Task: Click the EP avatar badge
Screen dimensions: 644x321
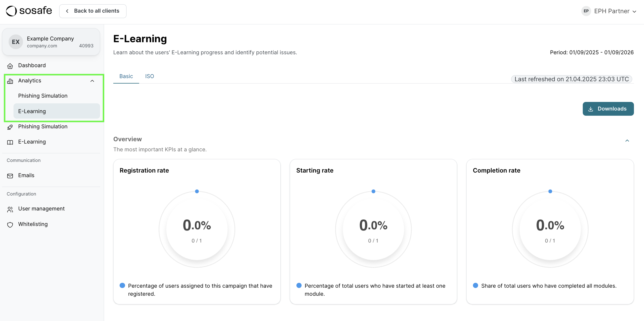Action: (586, 11)
